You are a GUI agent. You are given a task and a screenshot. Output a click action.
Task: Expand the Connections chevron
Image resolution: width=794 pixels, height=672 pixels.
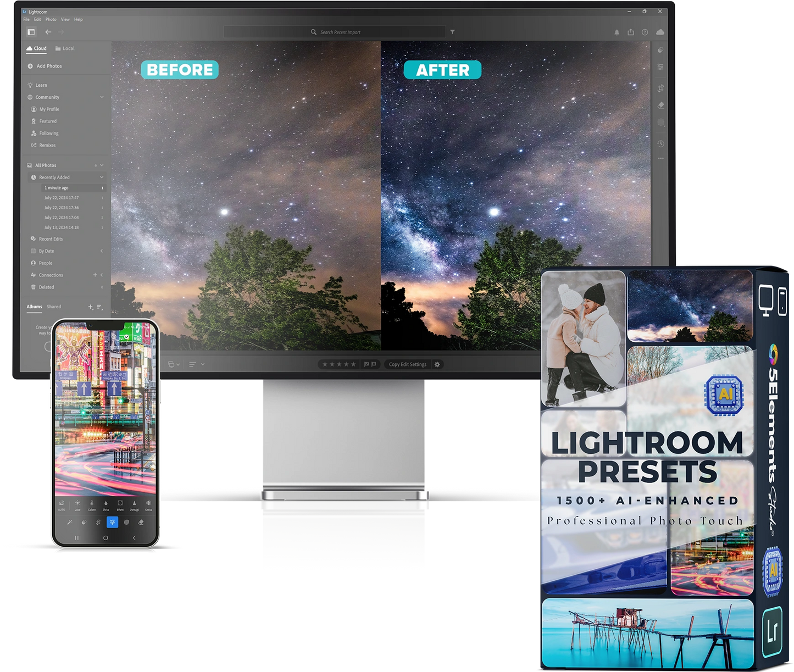tap(102, 275)
